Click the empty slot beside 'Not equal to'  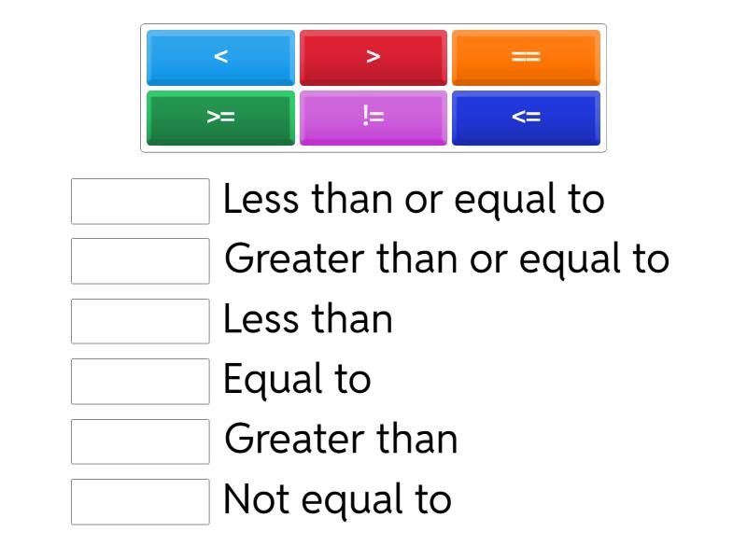(x=140, y=501)
